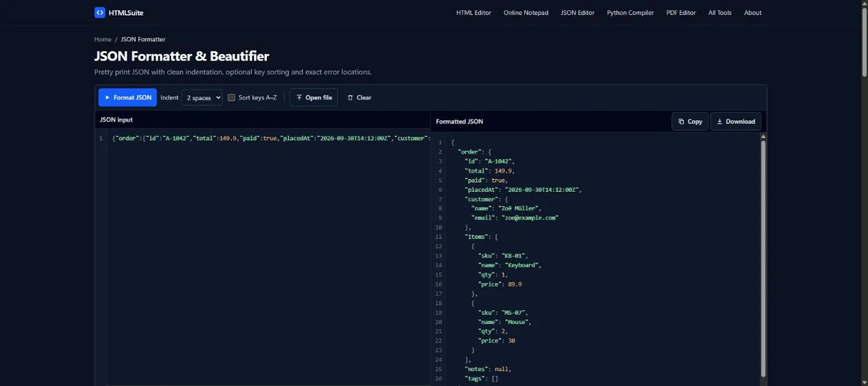This screenshot has height=386, width=868.
Task: Click the "tags": [] line
Action: coord(482,378)
